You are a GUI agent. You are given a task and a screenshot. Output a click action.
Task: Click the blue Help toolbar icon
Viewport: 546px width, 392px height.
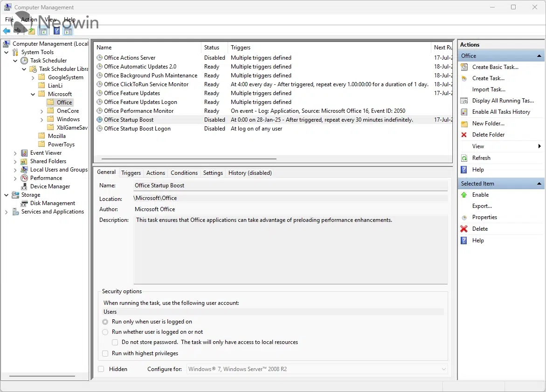coord(56,31)
